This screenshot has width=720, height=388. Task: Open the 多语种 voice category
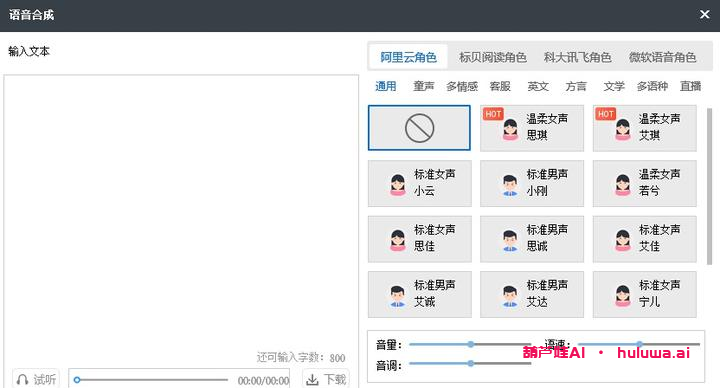(x=652, y=86)
